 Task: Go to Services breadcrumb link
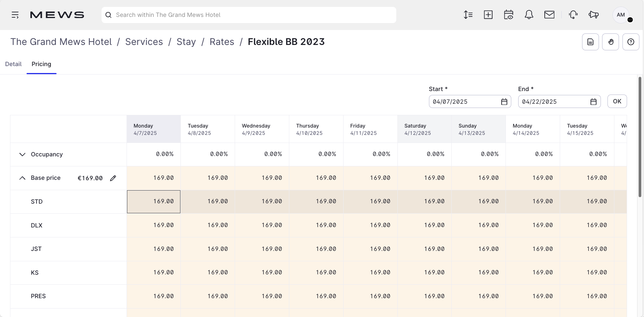144,42
